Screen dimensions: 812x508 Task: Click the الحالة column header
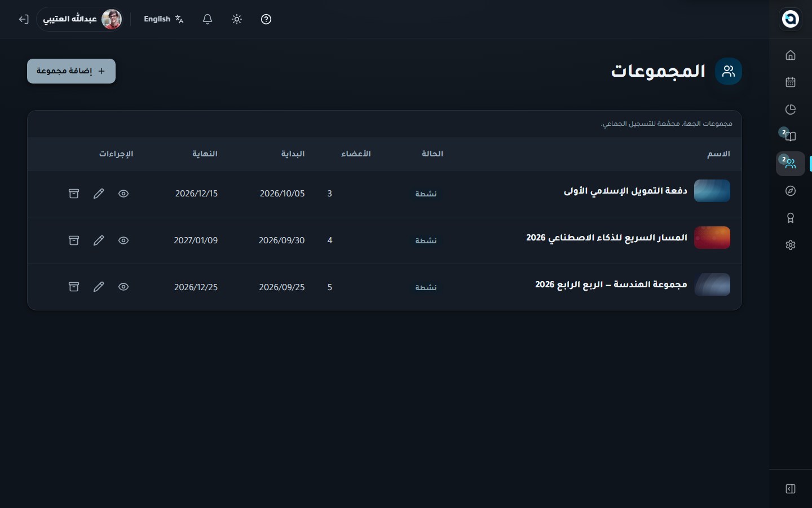[x=433, y=154]
